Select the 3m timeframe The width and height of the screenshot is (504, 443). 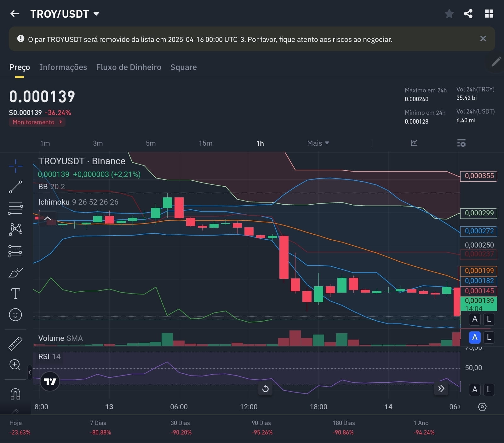[98, 143]
